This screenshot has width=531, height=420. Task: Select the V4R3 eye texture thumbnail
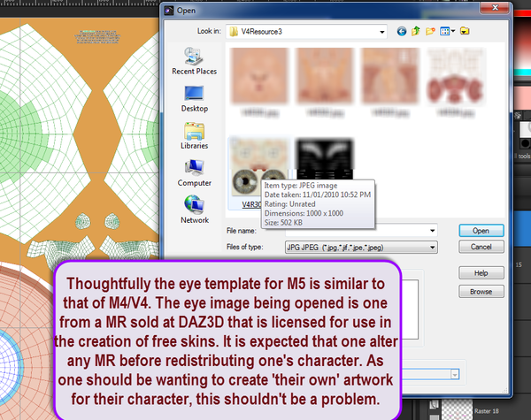pos(259,168)
